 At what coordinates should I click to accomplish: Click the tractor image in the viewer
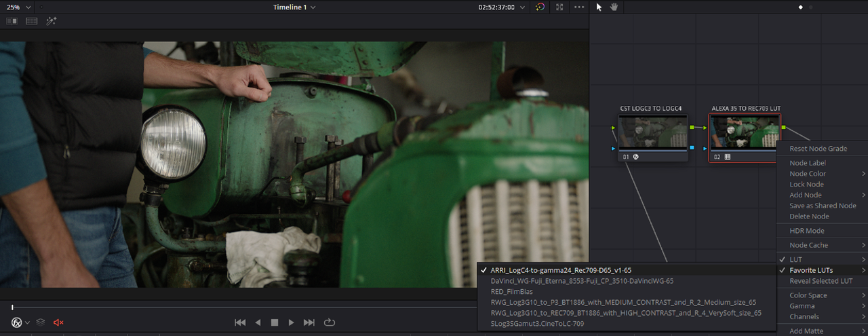click(294, 164)
